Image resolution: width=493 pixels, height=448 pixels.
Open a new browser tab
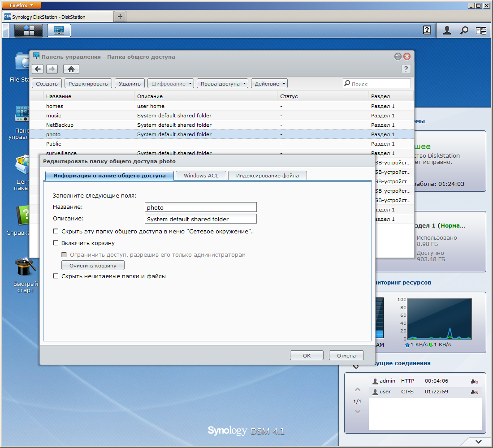click(x=120, y=16)
